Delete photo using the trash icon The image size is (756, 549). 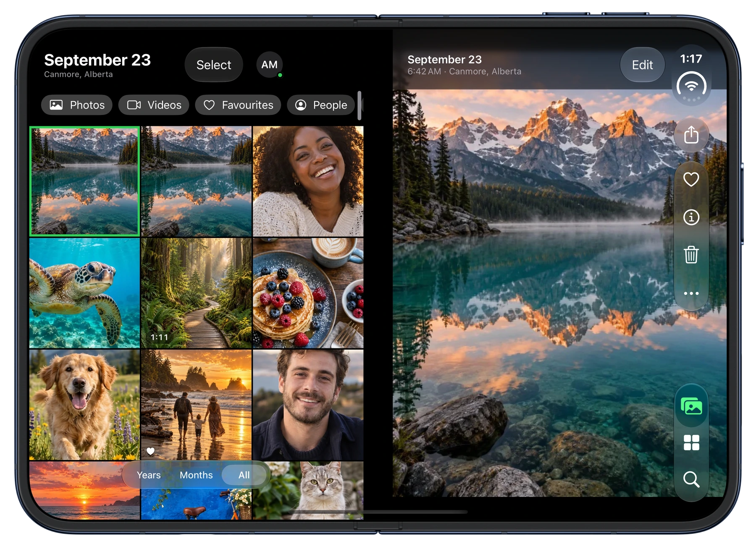(x=691, y=255)
